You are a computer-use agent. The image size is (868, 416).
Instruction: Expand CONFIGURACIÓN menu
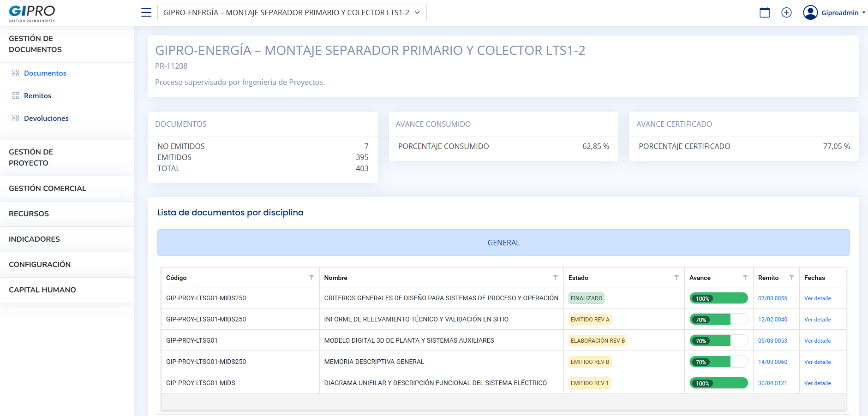coord(67,264)
